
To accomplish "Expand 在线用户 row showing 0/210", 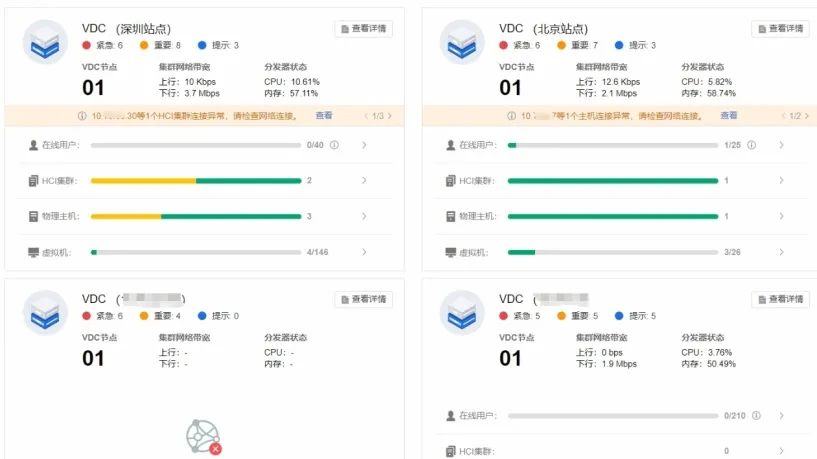I will (x=781, y=415).
